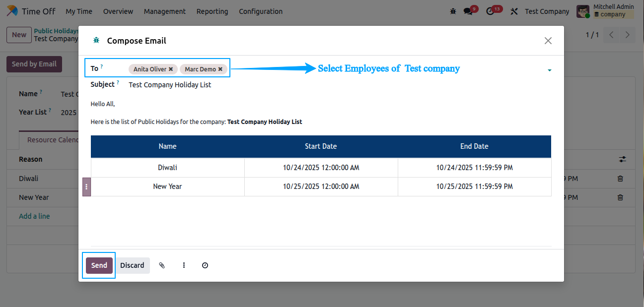This screenshot has width=644, height=307.
Task: Click the paperclip attachment icon
Action: [161, 265]
